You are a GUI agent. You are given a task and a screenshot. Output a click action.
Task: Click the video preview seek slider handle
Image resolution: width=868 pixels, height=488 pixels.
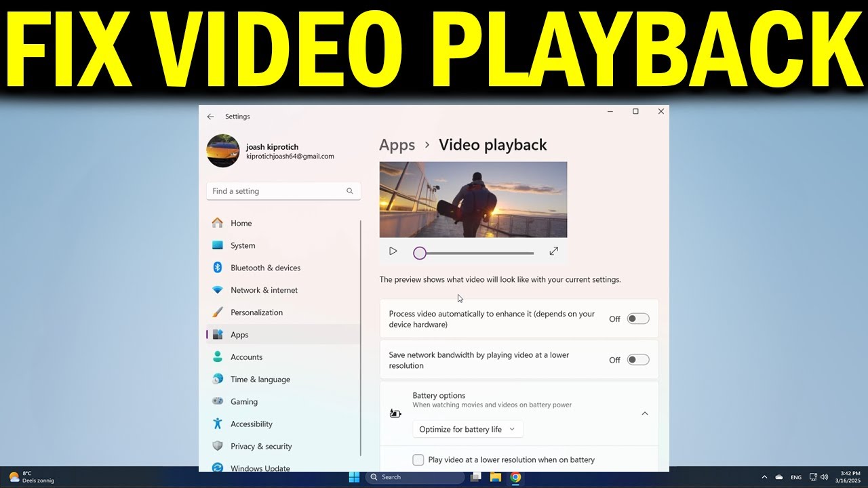(x=420, y=253)
